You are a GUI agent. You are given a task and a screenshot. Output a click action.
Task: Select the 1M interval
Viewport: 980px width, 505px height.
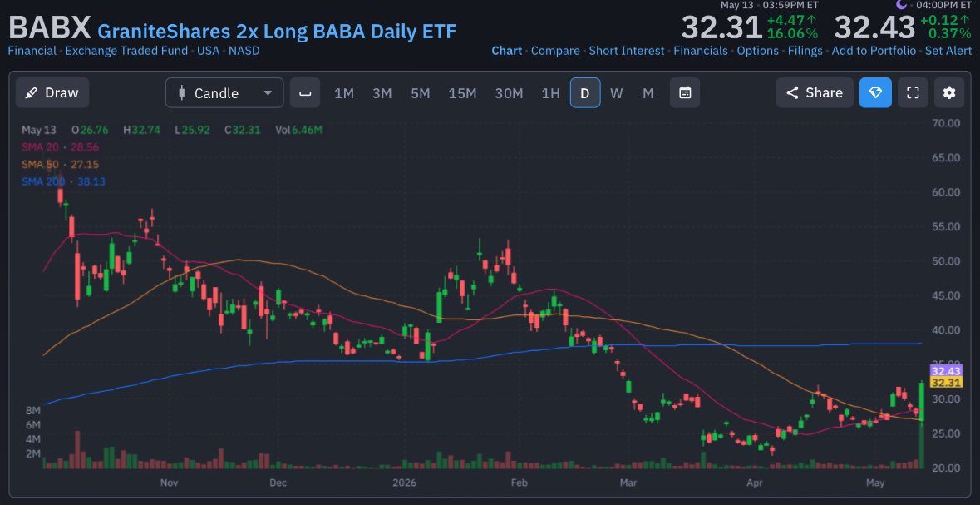tap(344, 93)
